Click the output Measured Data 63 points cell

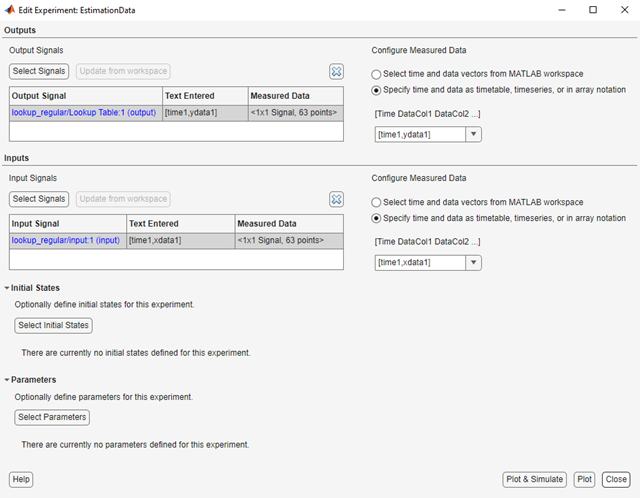[296, 113]
